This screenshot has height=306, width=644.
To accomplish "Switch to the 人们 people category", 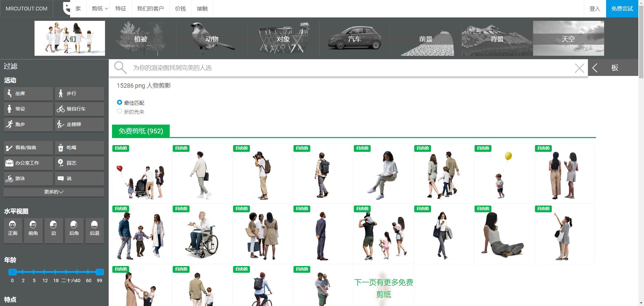I will coord(70,38).
